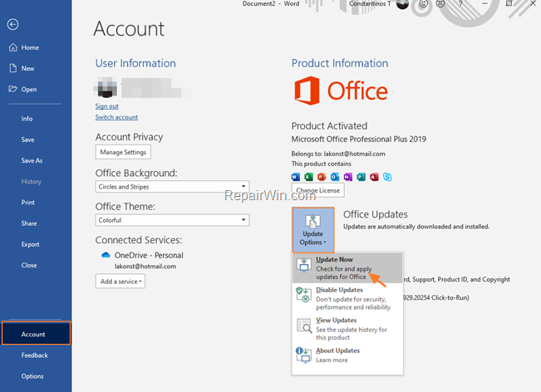The image size is (541, 392).
Task: Click the Microsoft Office Professional Plus 2019 text
Action: 359,139
